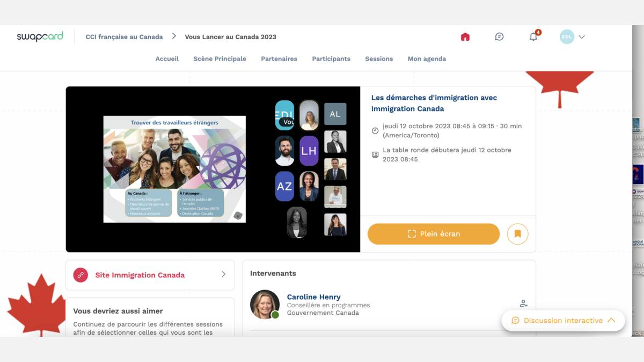Image resolution: width=644 pixels, height=362 pixels.
Task: Click Caroline Henry's profile photo
Action: (265, 304)
